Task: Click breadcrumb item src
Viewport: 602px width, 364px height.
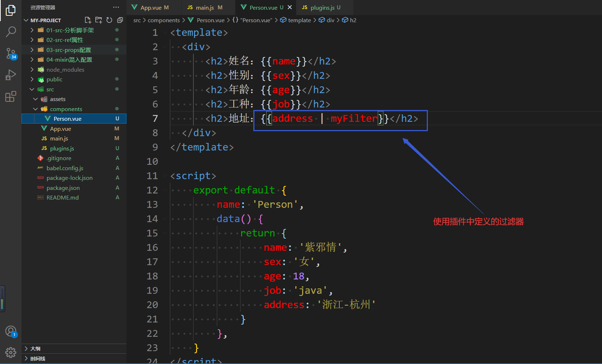Action: coord(137,20)
